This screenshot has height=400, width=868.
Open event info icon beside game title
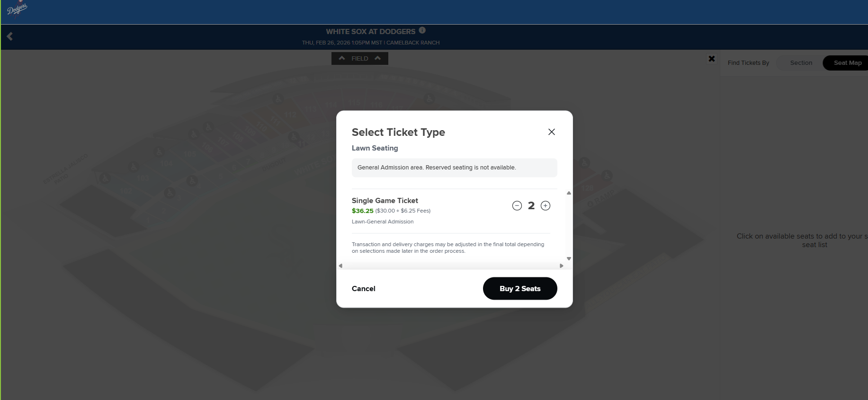pos(422,30)
